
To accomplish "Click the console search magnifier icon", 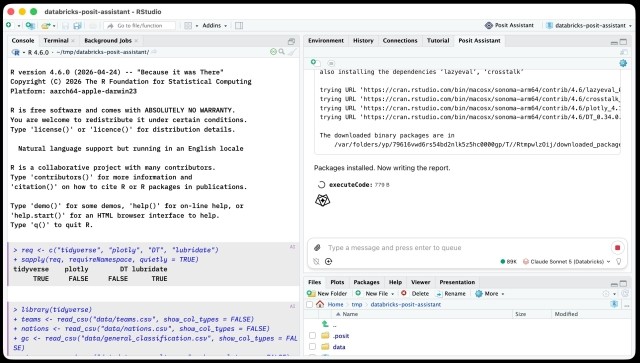I will pyautogui.click(x=282, y=52).
